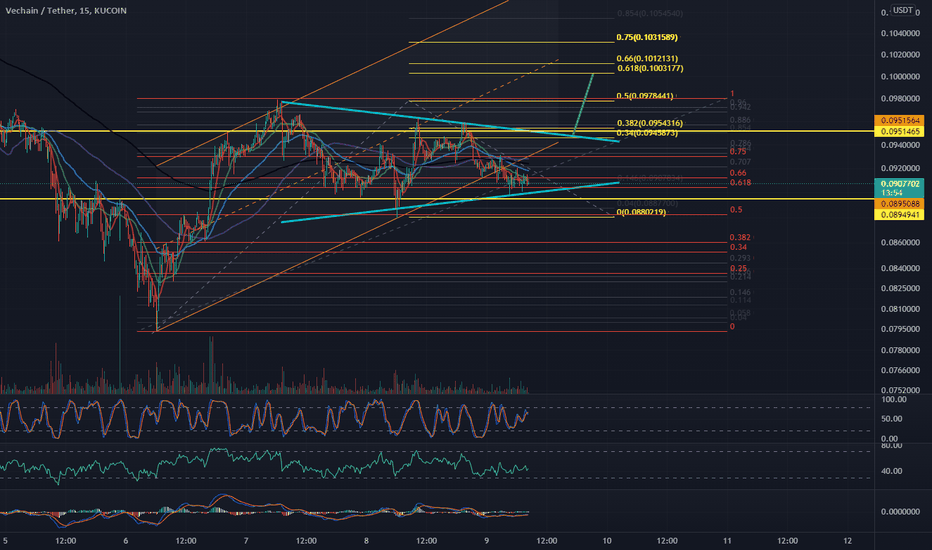932x550 pixels.
Task: Select the lower cyan ascending trendline
Action: coord(450,202)
